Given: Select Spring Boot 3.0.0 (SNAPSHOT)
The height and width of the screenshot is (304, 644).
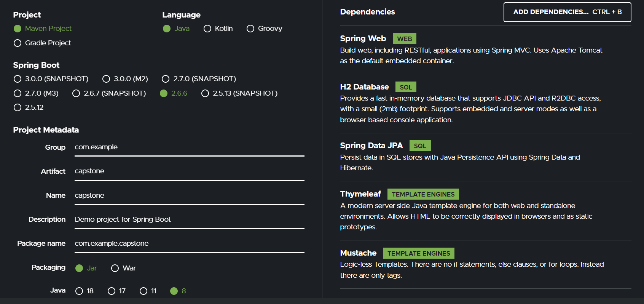Looking at the screenshot, I should pyautogui.click(x=51, y=79).
